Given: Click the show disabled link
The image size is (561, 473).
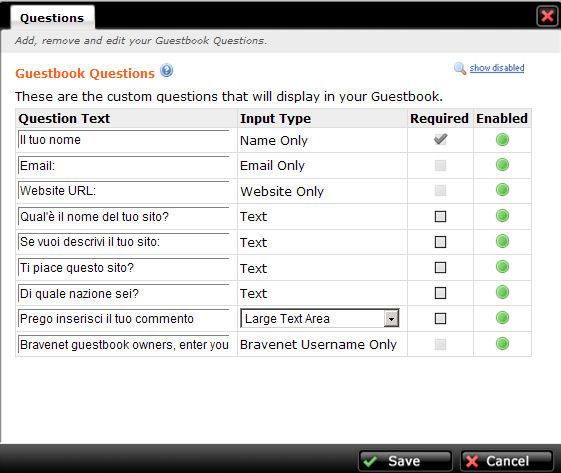Looking at the screenshot, I should click(497, 68).
